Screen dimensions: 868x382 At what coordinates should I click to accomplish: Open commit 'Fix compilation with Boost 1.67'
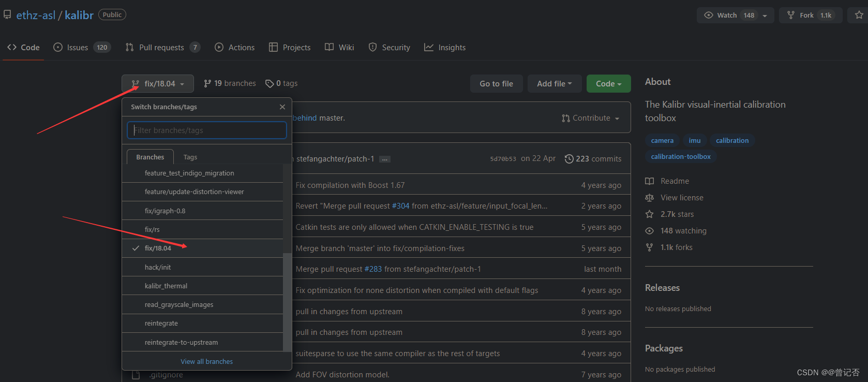[350, 185]
